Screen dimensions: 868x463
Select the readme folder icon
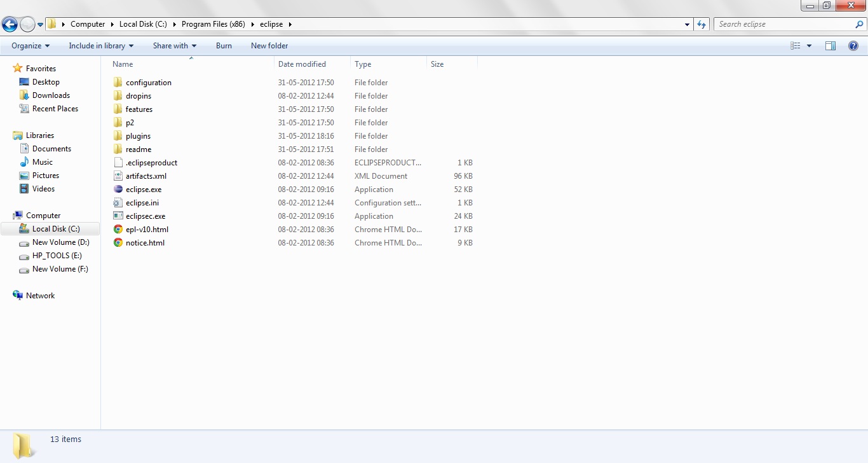[118, 149]
